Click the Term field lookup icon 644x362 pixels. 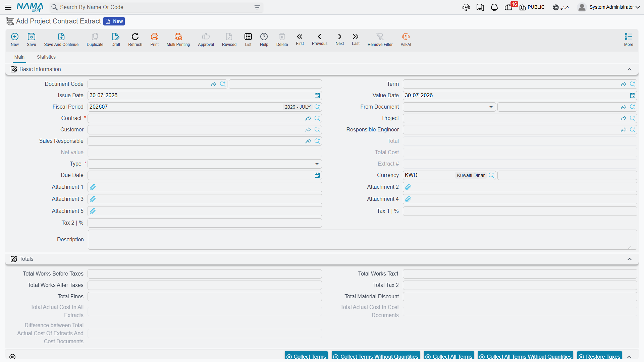point(633,84)
